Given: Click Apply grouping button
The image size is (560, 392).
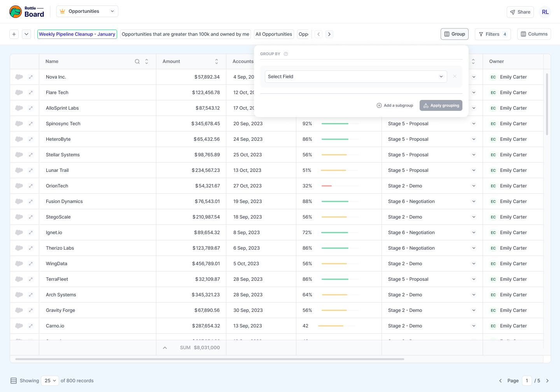Looking at the screenshot, I should (441, 105).
